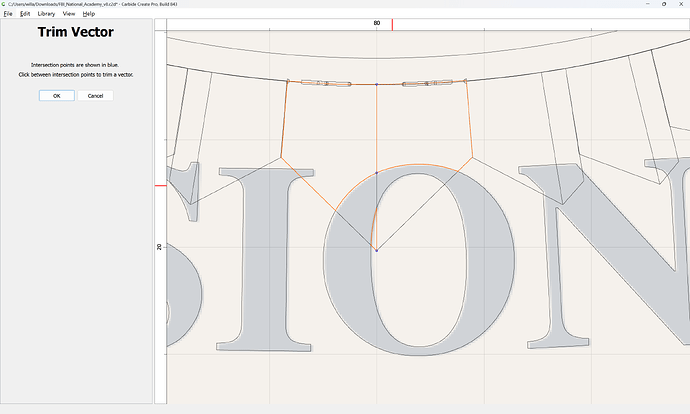Close the Carbide Create window
Image resolution: width=690 pixels, height=414 pixels.
[x=680, y=4]
